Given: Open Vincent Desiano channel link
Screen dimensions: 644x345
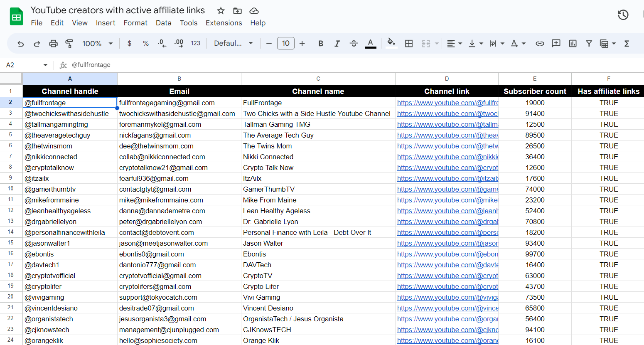Looking at the screenshot, I should point(447,308).
